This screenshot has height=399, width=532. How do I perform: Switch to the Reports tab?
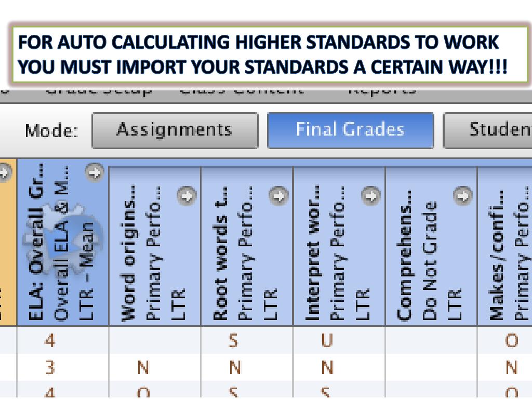point(382,92)
